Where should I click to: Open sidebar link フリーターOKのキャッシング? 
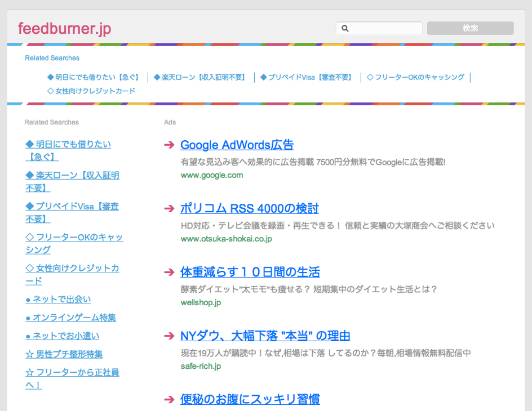pyautogui.click(x=74, y=243)
